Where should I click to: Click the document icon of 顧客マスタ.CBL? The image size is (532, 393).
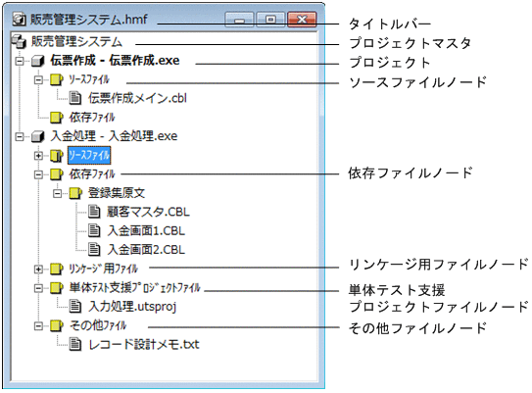pyautogui.click(x=94, y=212)
